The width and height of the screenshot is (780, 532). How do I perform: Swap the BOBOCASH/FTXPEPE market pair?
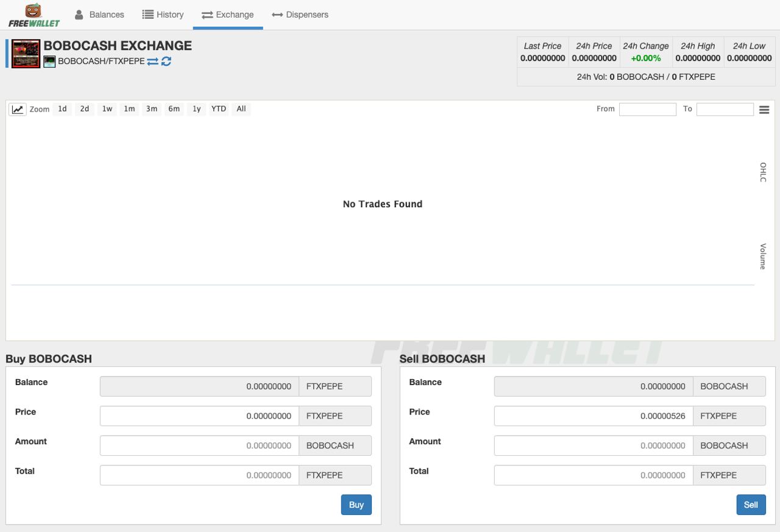[x=152, y=62]
